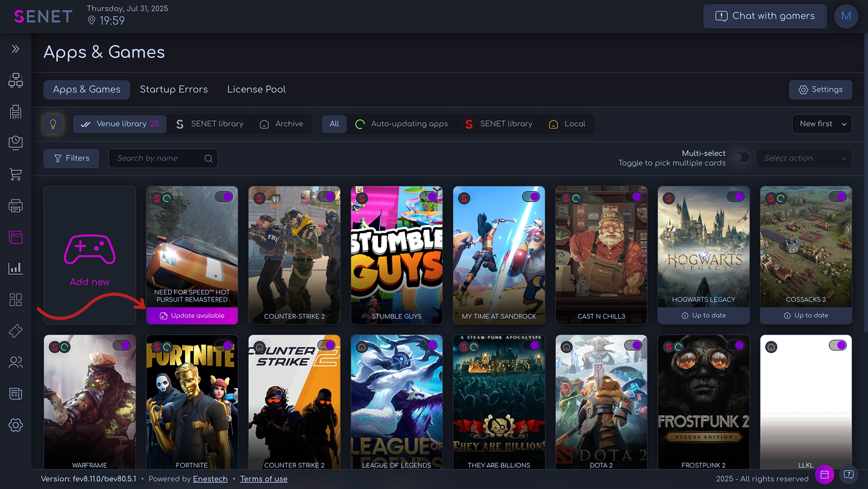Click the SENET badge on Hogwarts Legacy card
The width and height of the screenshot is (868, 489).
(x=668, y=198)
